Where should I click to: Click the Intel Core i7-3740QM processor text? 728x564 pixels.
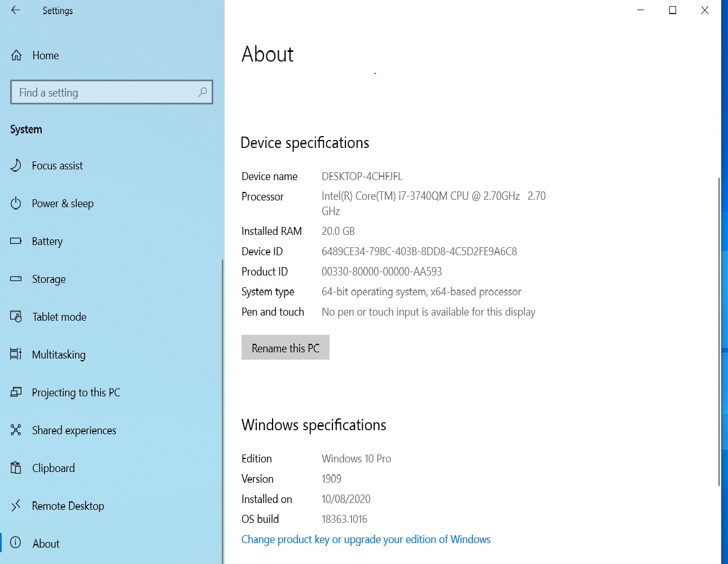click(x=433, y=203)
